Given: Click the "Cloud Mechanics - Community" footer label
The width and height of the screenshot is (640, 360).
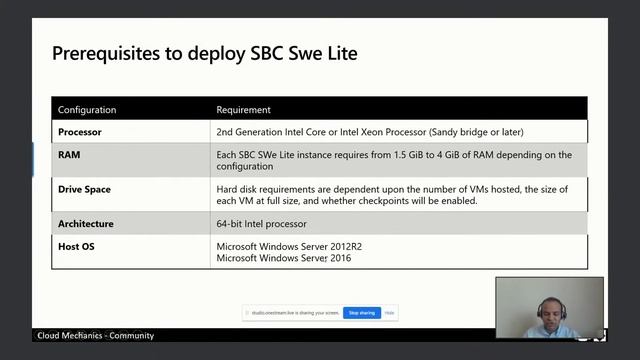Looking at the screenshot, I should [x=96, y=336].
